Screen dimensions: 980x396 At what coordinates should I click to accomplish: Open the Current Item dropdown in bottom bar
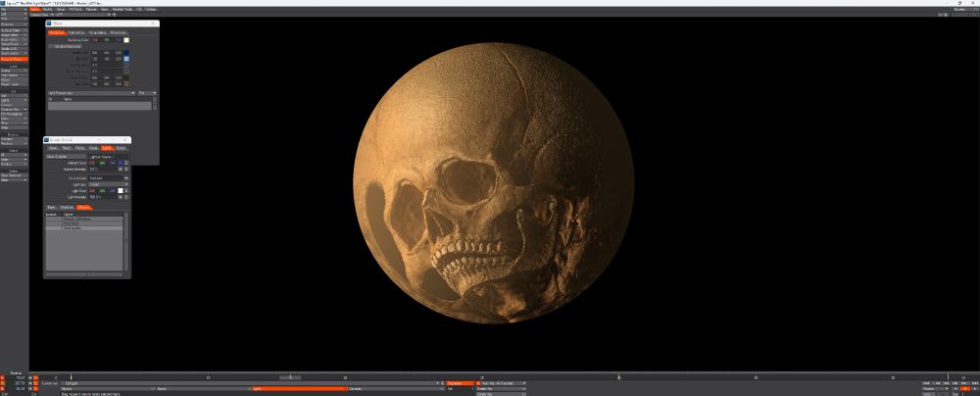pyautogui.click(x=251, y=383)
